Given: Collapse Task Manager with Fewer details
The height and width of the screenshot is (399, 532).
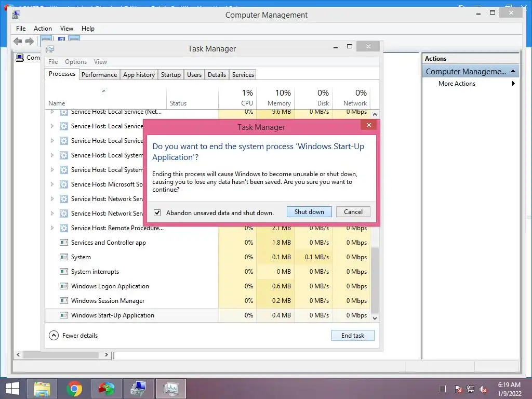Looking at the screenshot, I should click(x=73, y=335).
